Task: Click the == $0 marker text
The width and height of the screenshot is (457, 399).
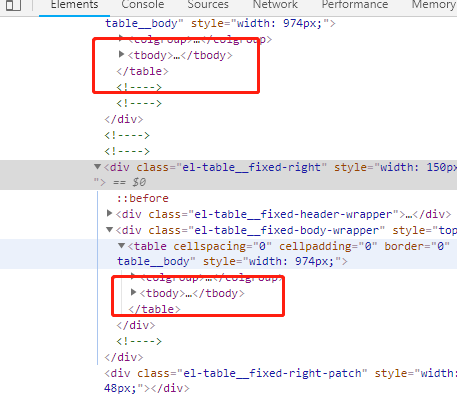Action: [129, 182]
